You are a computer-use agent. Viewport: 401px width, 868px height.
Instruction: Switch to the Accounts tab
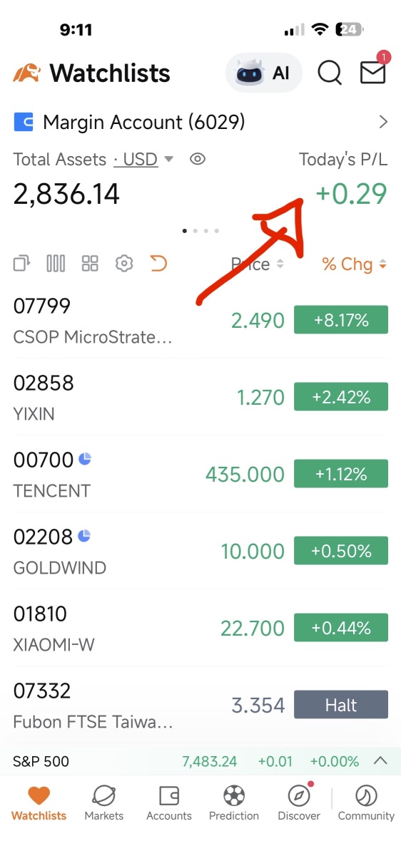click(x=169, y=803)
